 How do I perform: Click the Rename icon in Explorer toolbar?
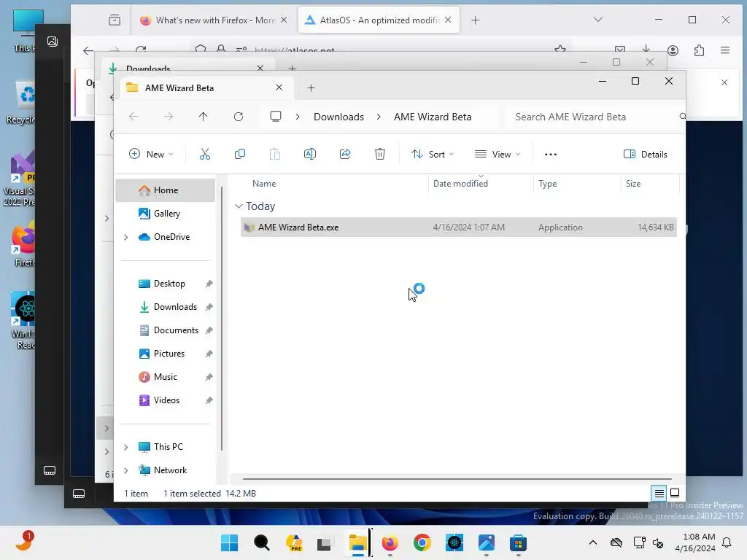point(309,155)
